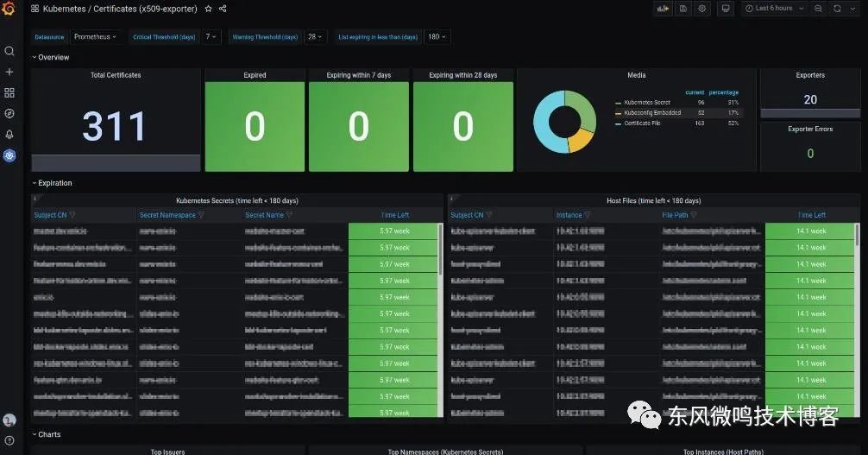Viewport: 868px width, 455px height.
Task: Click the Grafana logo home icon
Action: [x=9, y=9]
